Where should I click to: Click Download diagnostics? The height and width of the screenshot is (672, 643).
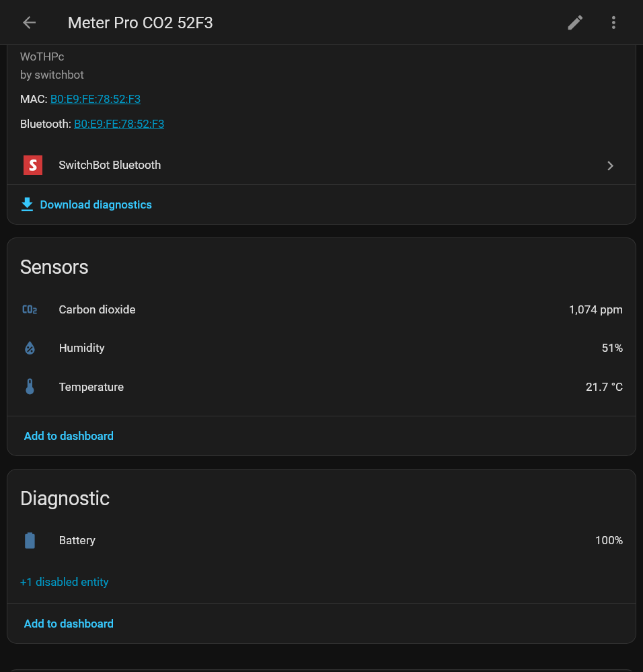point(96,204)
